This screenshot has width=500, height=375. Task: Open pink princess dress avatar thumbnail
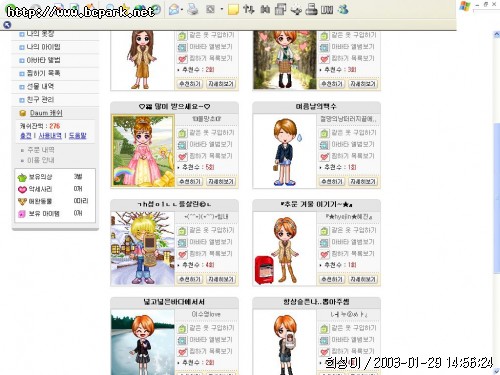pyautogui.click(x=143, y=151)
